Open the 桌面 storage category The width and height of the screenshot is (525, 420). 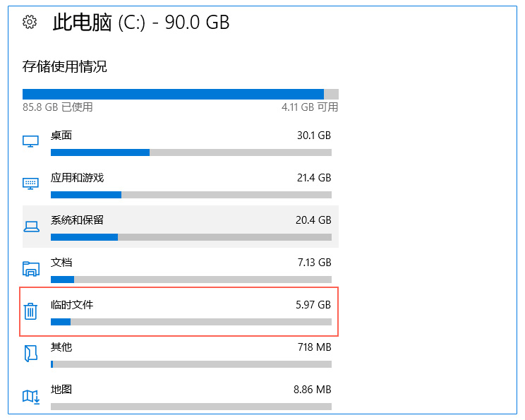coord(181,143)
